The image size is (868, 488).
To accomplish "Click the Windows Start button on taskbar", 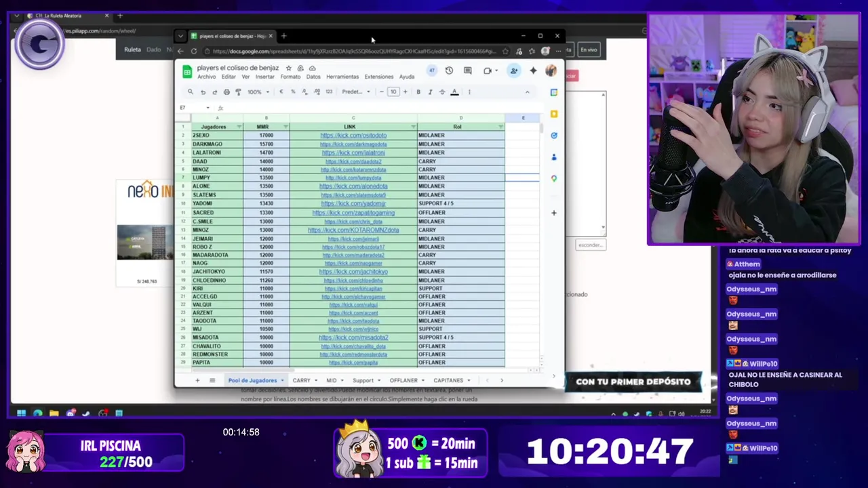I will pyautogui.click(x=21, y=413).
